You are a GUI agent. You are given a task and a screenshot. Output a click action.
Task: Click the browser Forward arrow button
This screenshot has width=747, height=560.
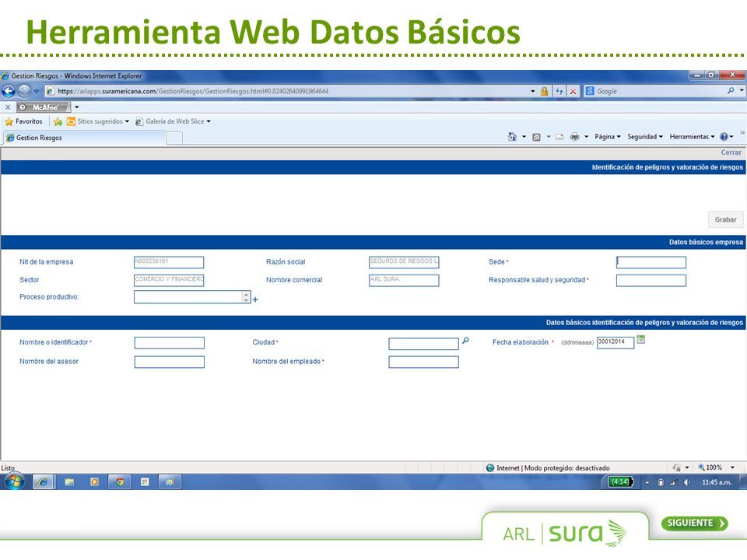[x=24, y=90]
